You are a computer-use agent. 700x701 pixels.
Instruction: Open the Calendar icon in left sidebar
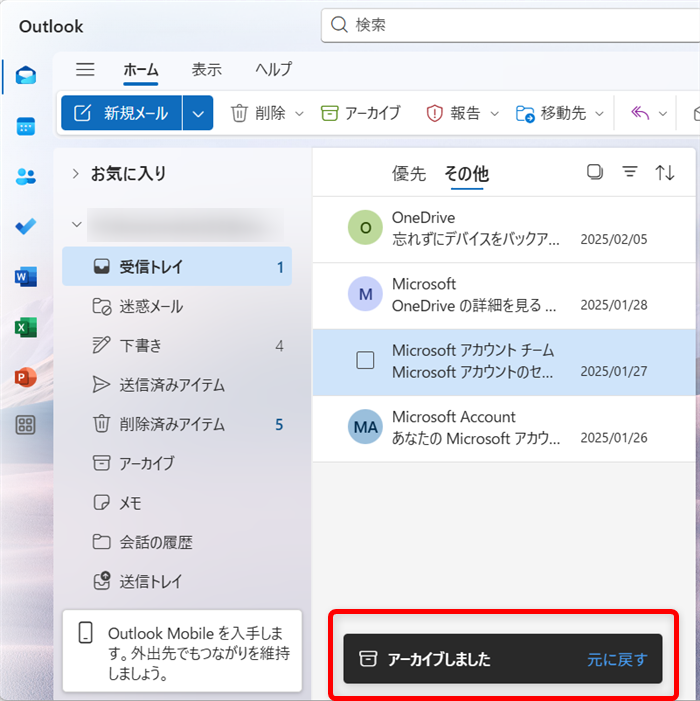26,126
